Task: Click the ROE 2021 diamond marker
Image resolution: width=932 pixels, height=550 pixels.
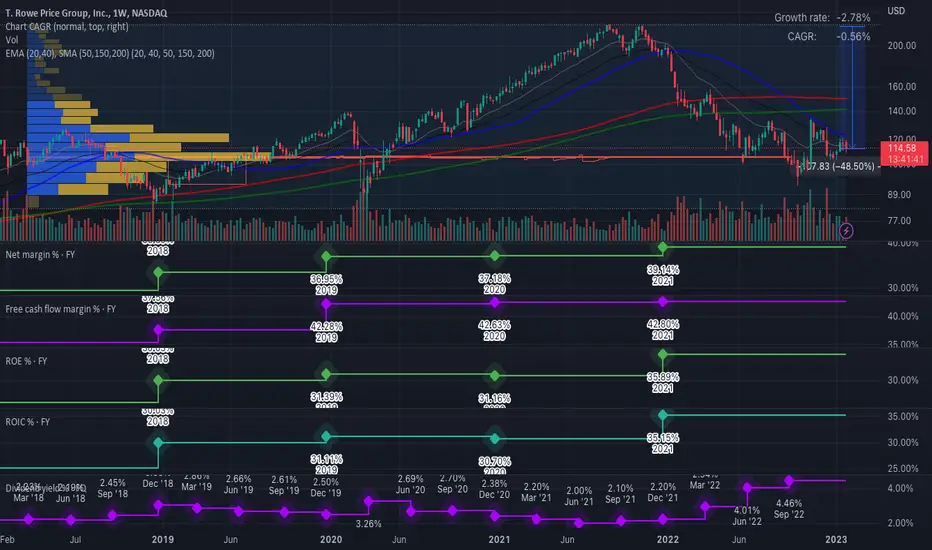Action: [x=663, y=354]
